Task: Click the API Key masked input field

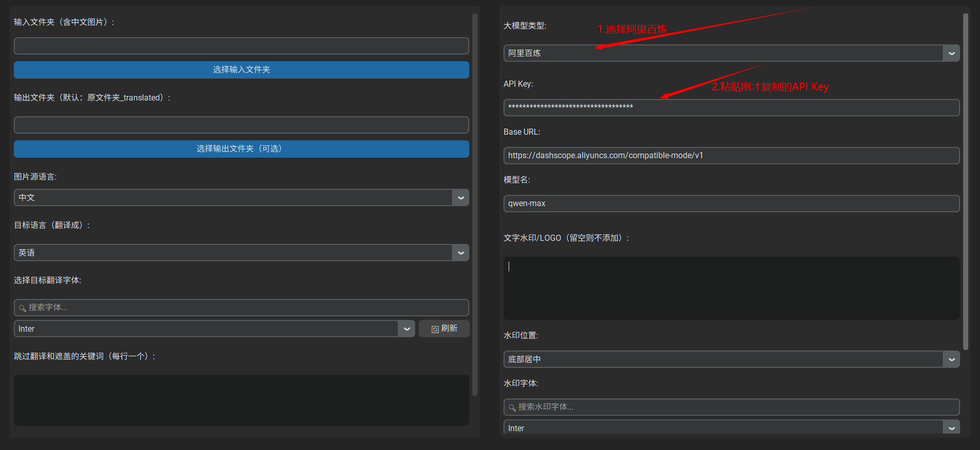Action: 731,108
